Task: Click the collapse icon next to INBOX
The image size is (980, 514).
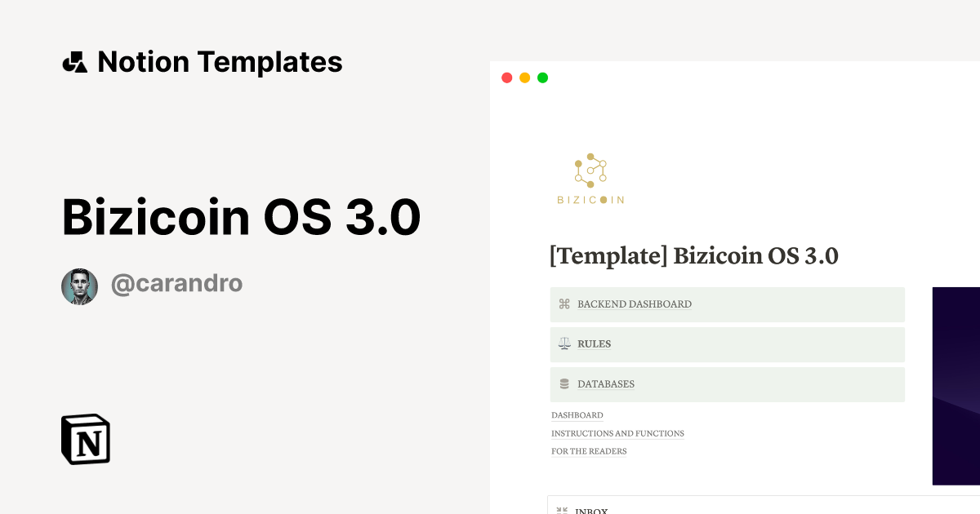Action: click(x=562, y=510)
